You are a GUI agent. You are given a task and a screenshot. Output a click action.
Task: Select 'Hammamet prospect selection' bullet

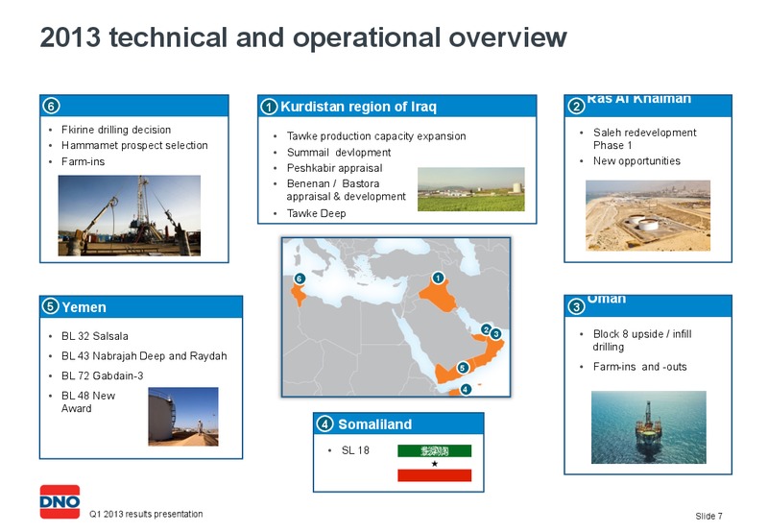tap(134, 146)
